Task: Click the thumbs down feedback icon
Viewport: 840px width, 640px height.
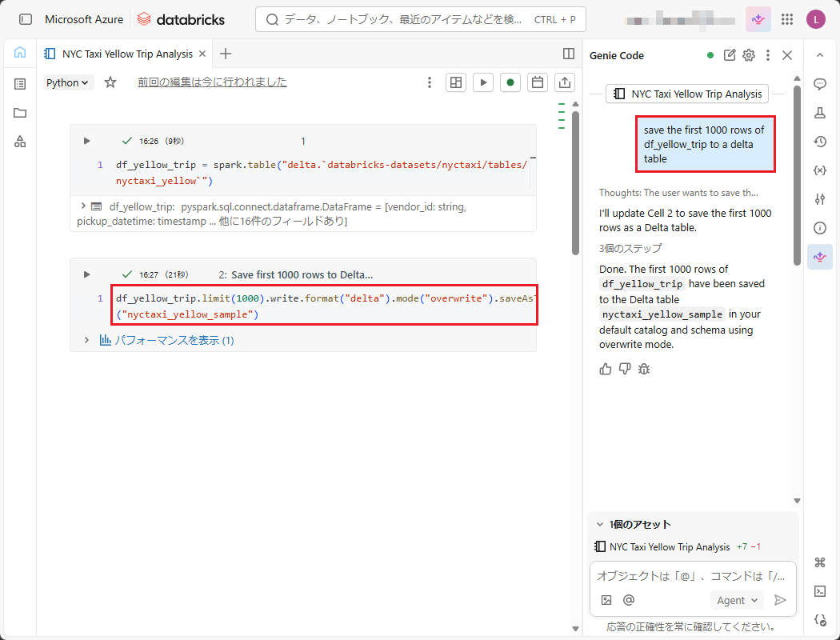Action: (625, 369)
